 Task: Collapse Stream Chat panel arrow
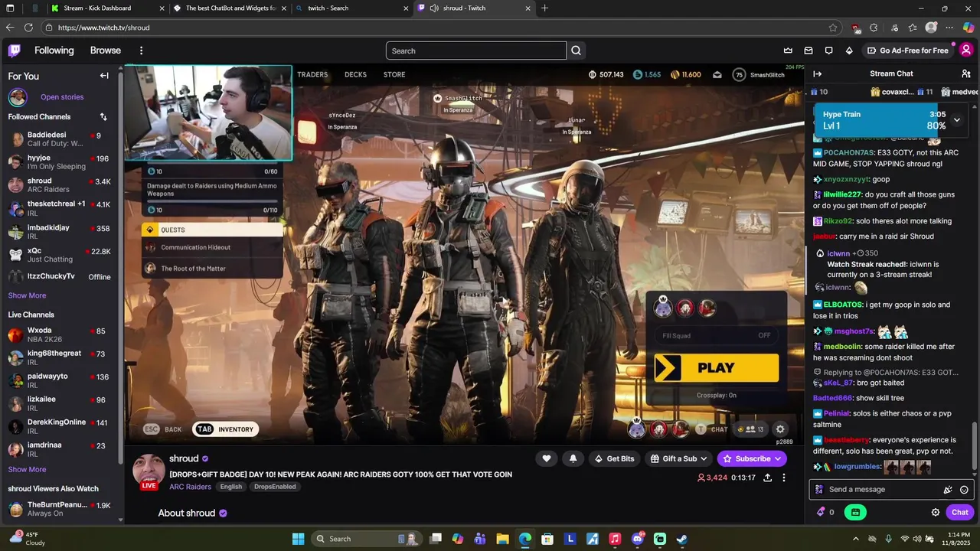(x=817, y=73)
